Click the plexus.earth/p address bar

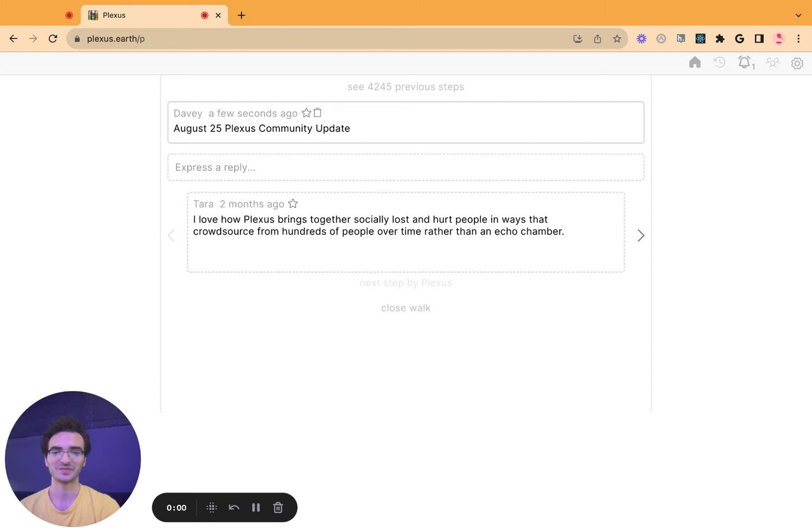click(x=347, y=39)
